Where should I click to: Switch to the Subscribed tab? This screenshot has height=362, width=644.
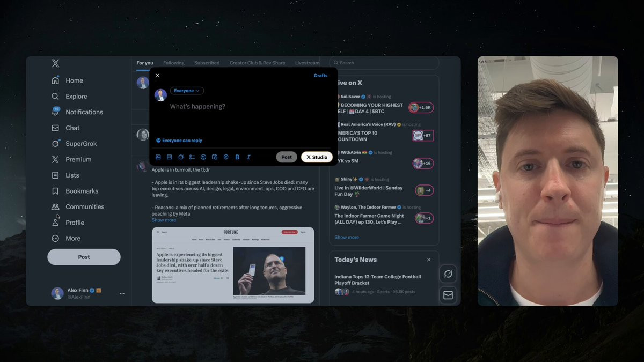(x=207, y=63)
